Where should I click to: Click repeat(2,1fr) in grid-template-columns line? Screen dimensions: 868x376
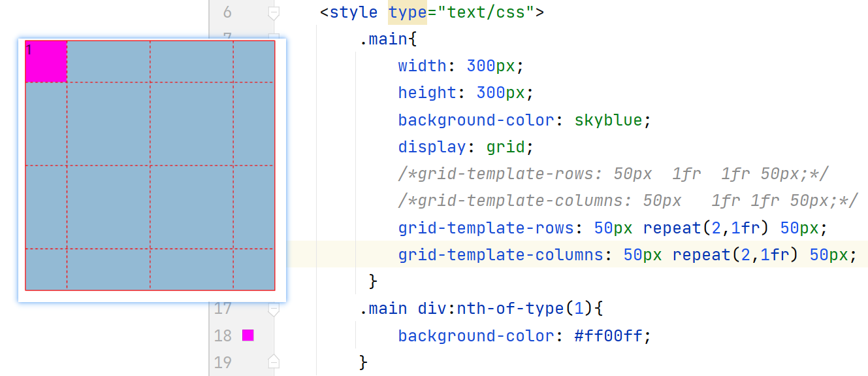[x=736, y=255]
